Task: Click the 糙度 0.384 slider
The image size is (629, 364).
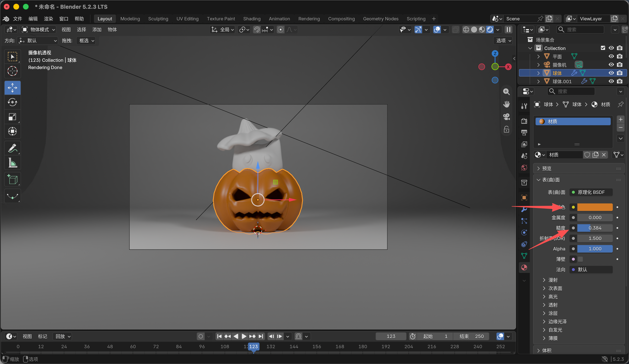Action: pyautogui.click(x=595, y=228)
